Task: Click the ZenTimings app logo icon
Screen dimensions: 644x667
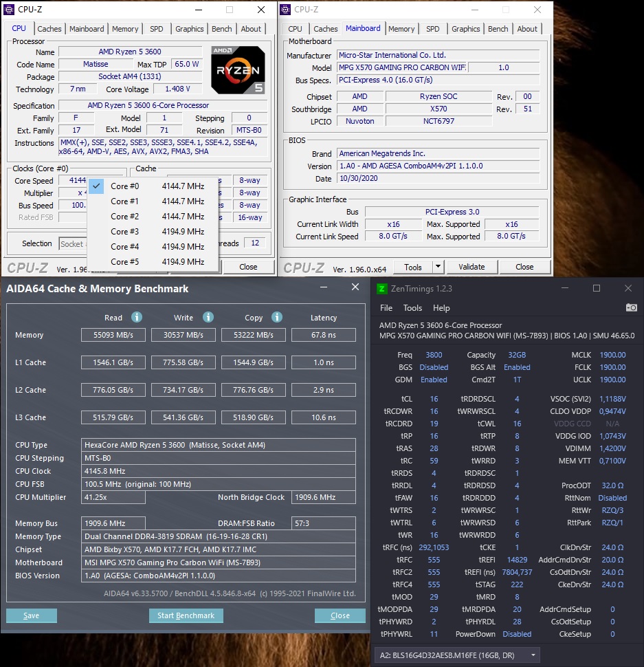Action: [x=381, y=289]
